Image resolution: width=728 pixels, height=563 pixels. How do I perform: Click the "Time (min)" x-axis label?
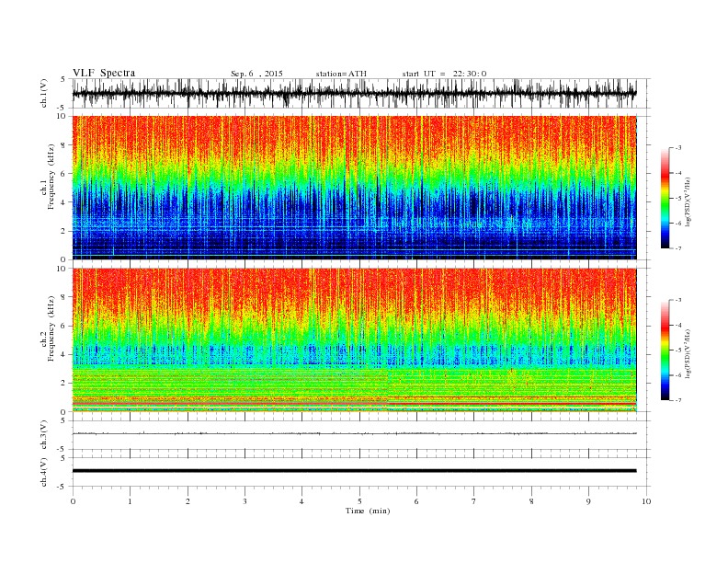coord(368,511)
